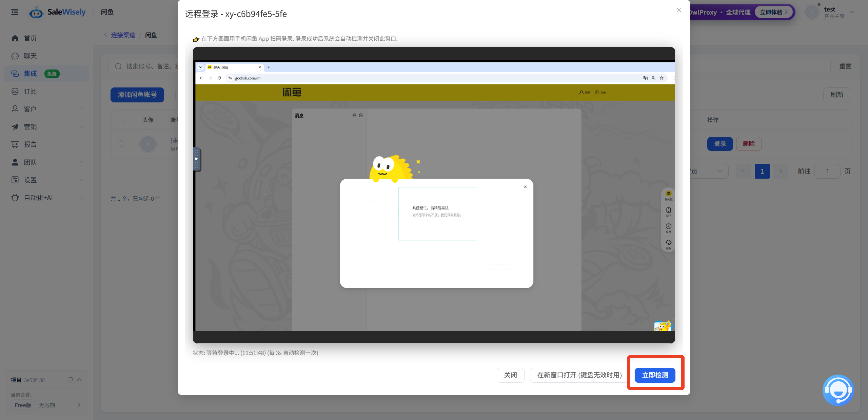Bookmark the page with star icon
Image resolution: width=868 pixels, height=420 pixels.
coord(662,78)
